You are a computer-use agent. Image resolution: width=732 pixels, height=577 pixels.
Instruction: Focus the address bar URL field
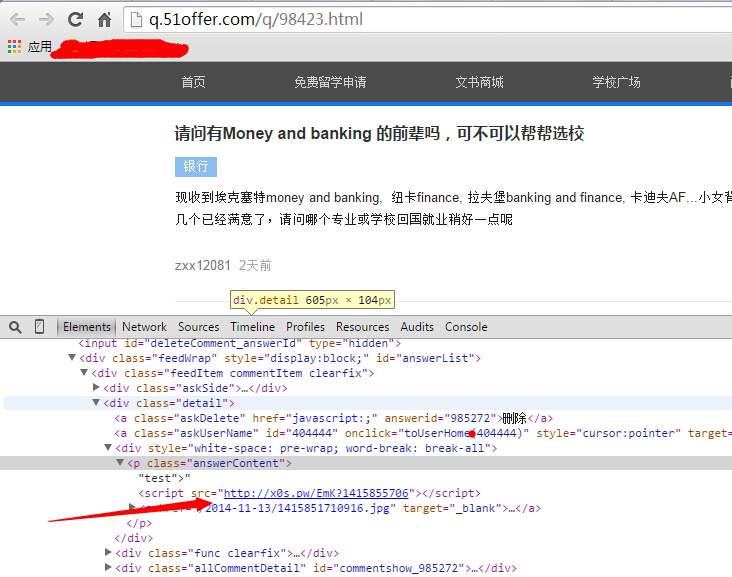427,20
